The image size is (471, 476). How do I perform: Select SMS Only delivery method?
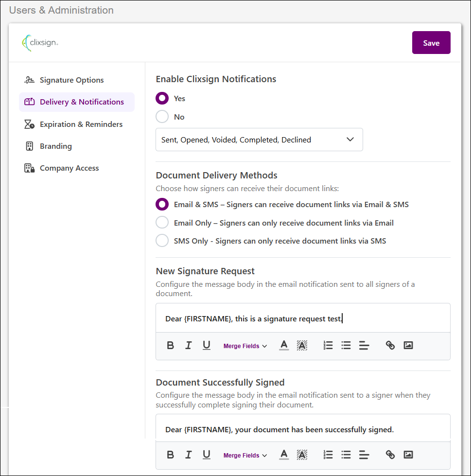162,241
